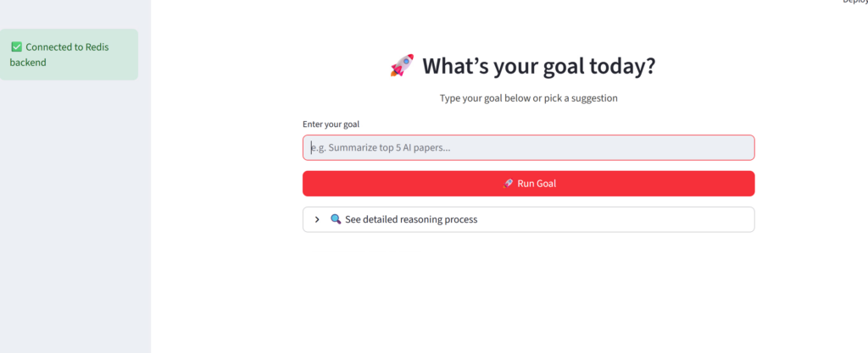Click the "What's your goal today?" heading text
868x353 pixels.
tap(538, 66)
